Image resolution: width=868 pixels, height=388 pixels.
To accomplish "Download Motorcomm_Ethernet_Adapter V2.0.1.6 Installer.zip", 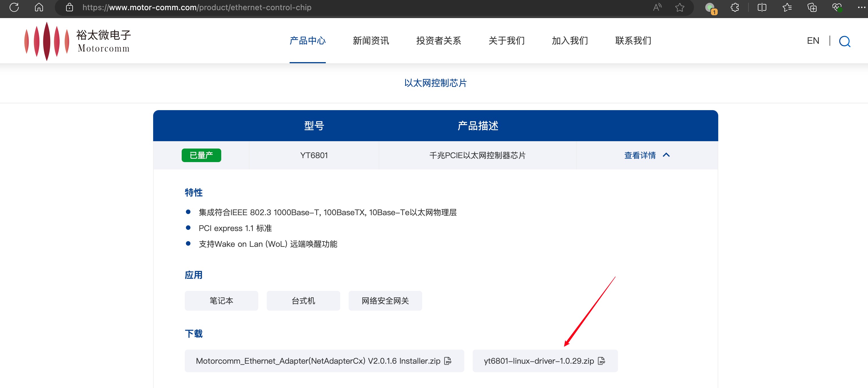I will [324, 361].
